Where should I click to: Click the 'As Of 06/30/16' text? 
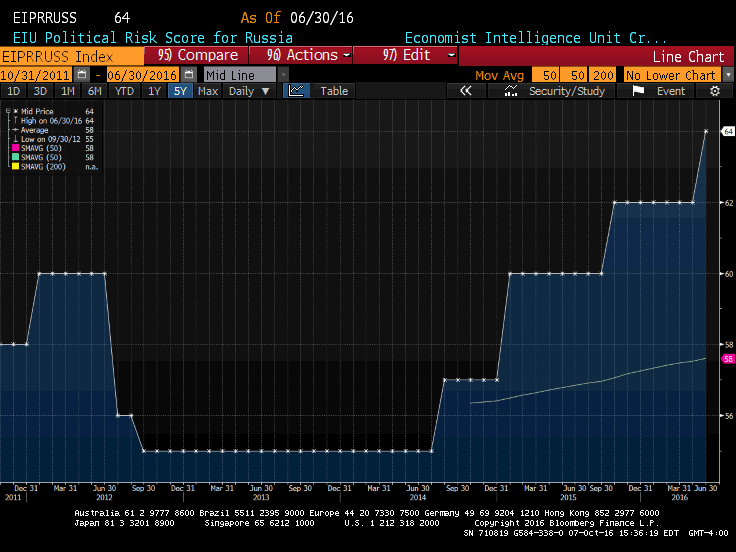pos(297,18)
